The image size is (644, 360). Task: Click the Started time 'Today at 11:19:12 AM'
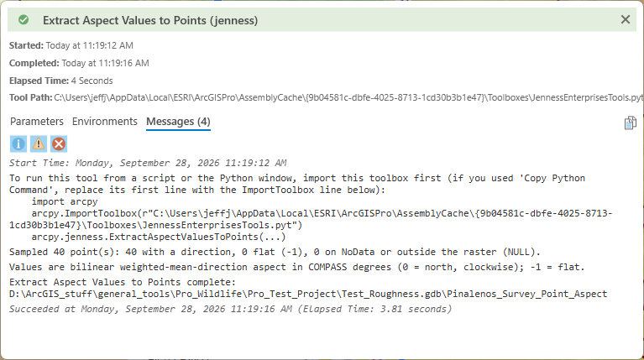[90, 45]
